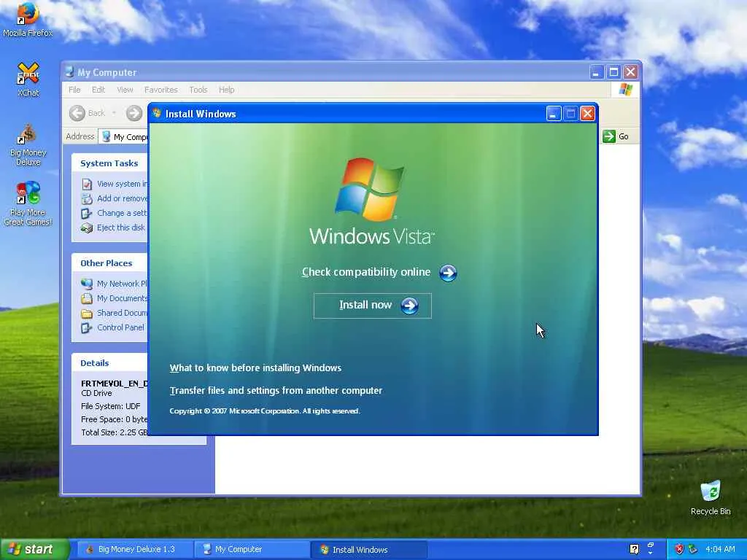This screenshot has height=560, width=747.
Task: Switch to My Computer taskbar button
Action: tap(252, 550)
